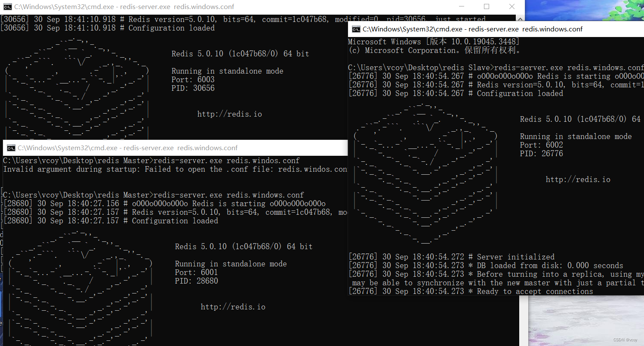Click '[28680] Redis version=5.0.10' log line
This screenshot has height=346, width=644.
(x=175, y=212)
